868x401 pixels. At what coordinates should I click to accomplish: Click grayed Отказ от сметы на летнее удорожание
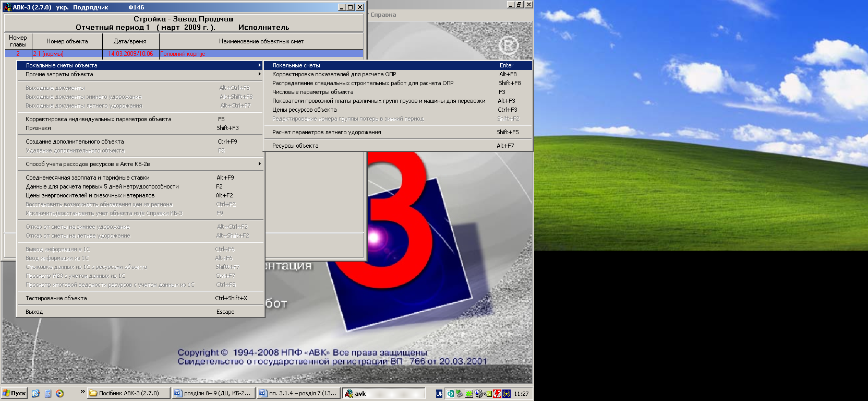[x=140, y=235]
